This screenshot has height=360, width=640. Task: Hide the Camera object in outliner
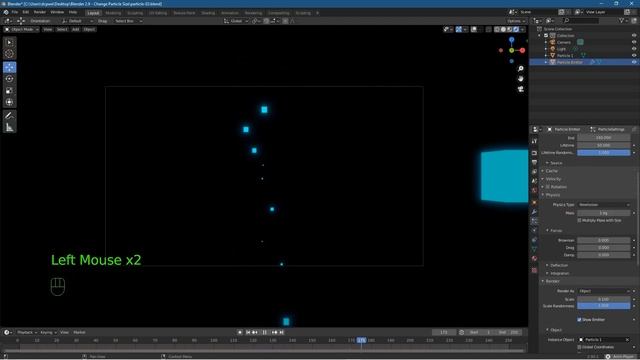click(634, 42)
